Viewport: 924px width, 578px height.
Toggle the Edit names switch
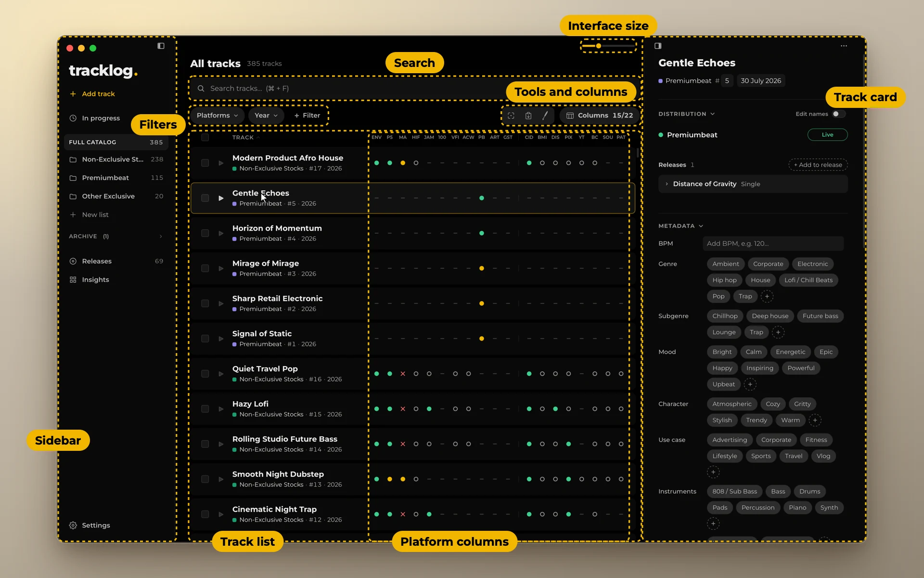point(839,114)
